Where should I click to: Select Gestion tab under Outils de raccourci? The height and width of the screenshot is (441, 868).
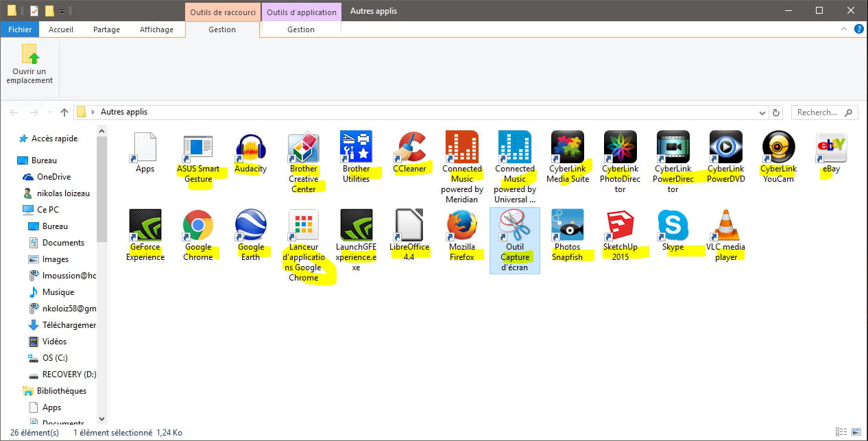(222, 29)
